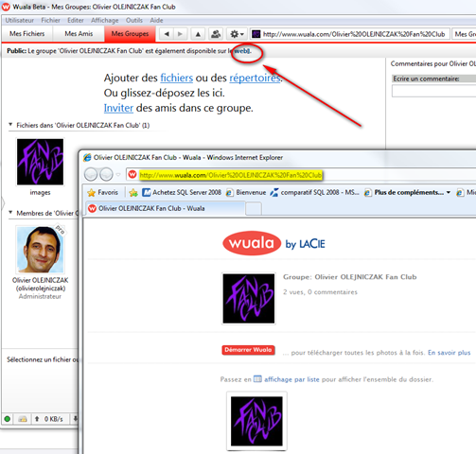Click the 'Administrateur' label under the member

[x=40, y=296]
